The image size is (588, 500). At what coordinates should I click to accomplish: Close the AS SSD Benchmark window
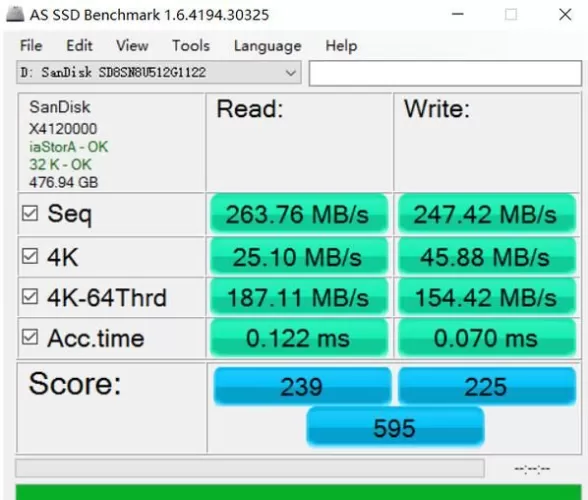pyautogui.click(x=565, y=15)
